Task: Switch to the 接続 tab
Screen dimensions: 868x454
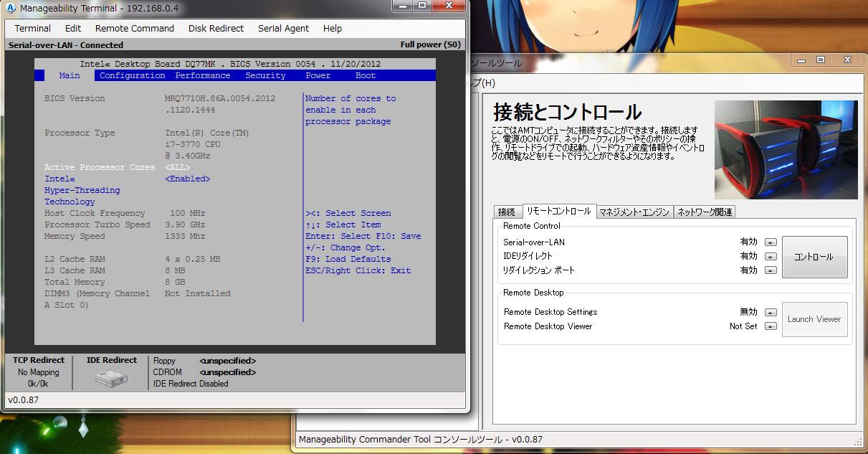Action: tap(507, 212)
